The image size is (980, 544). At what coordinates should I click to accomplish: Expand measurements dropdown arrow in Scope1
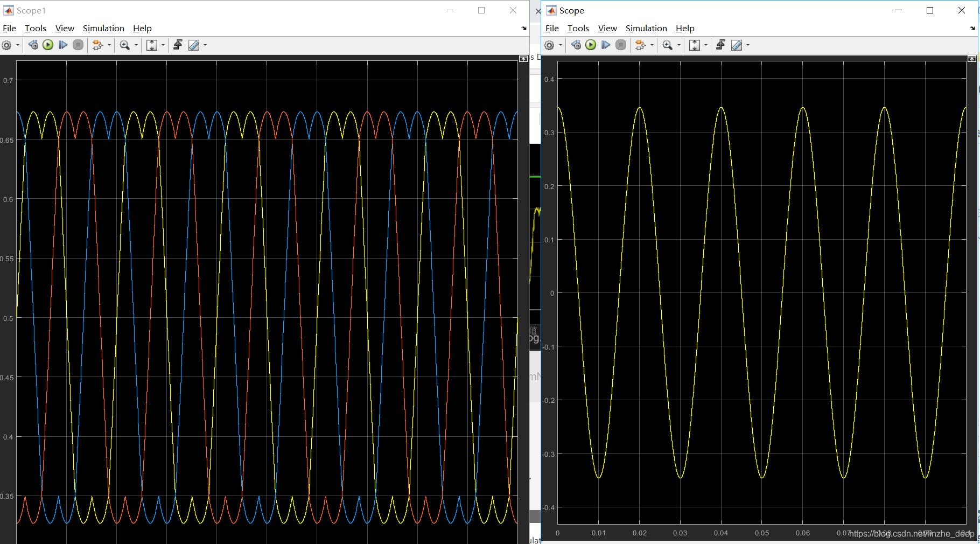[x=205, y=45]
